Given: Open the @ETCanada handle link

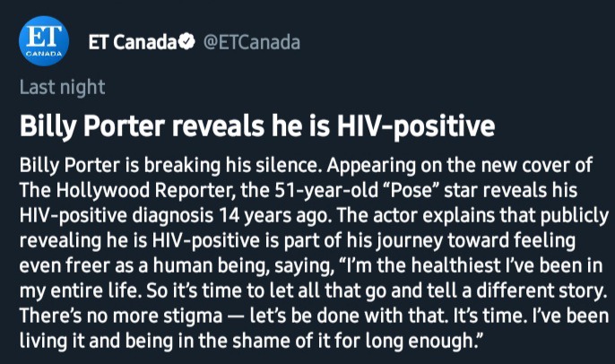Looking at the screenshot, I should (252, 42).
